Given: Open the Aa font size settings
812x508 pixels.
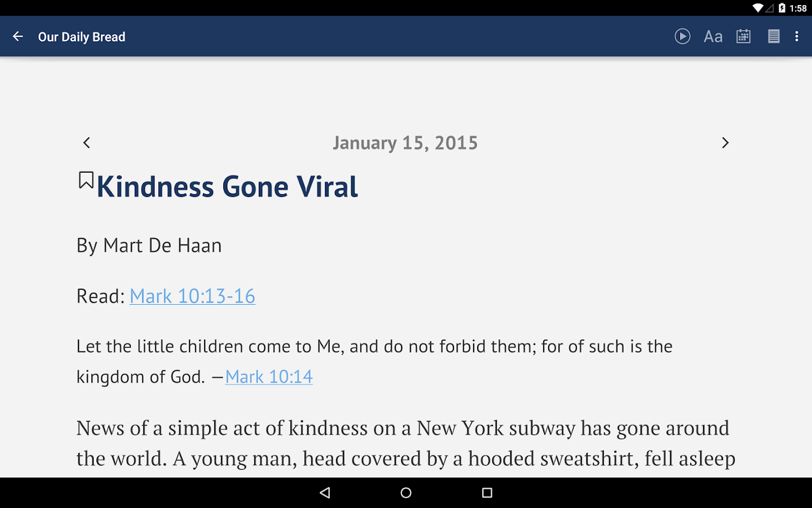Looking at the screenshot, I should coord(713,37).
